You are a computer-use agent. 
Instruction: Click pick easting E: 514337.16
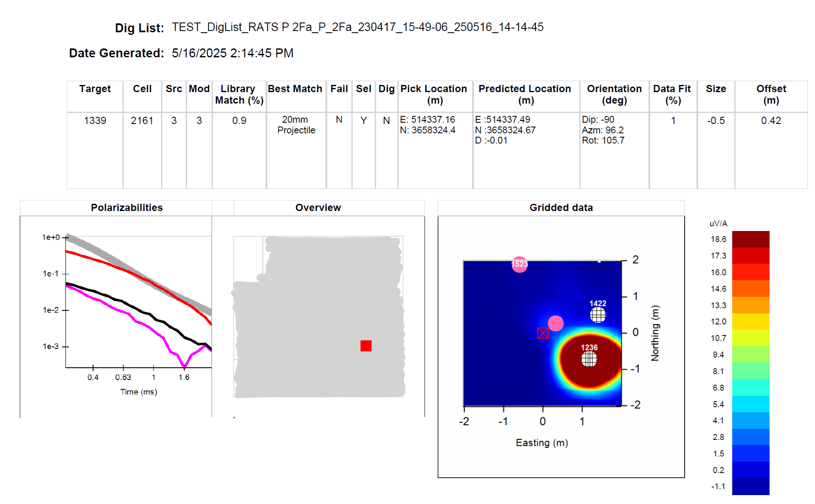[427, 120]
